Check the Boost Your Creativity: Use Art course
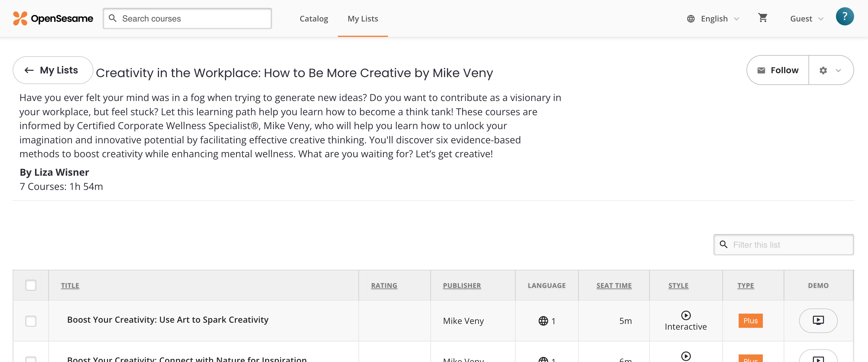Image resolution: width=868 pixels, height=362 pixels. click(x=31, y=321)
